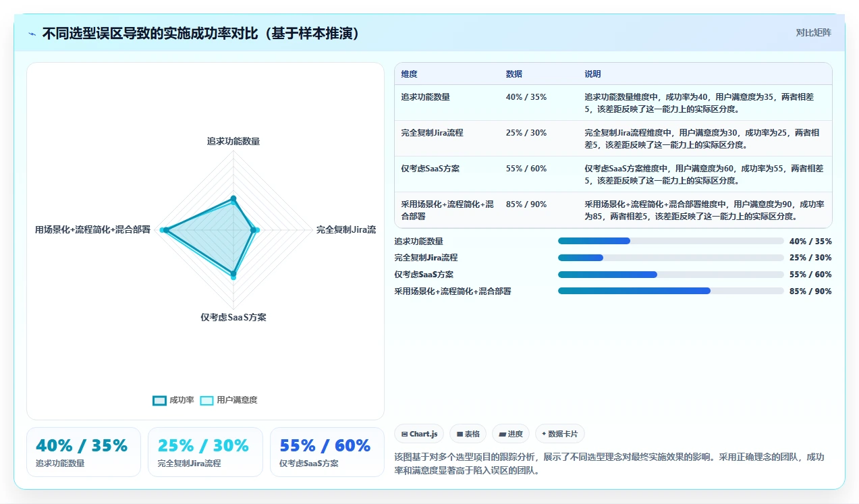859x504 pixels.
Task: Click 追求功能数量 label beside its progress bar
Action: (419, 241)
